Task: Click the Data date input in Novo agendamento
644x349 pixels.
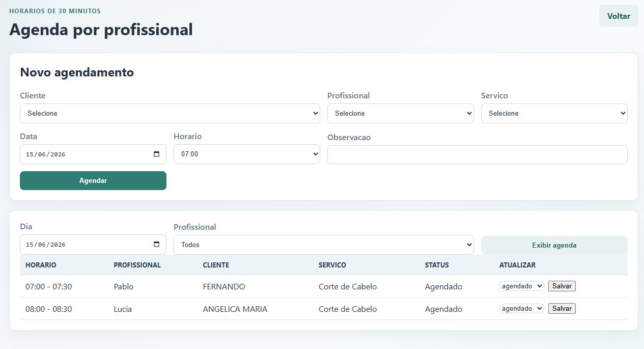Action: (x=93, y=154)
